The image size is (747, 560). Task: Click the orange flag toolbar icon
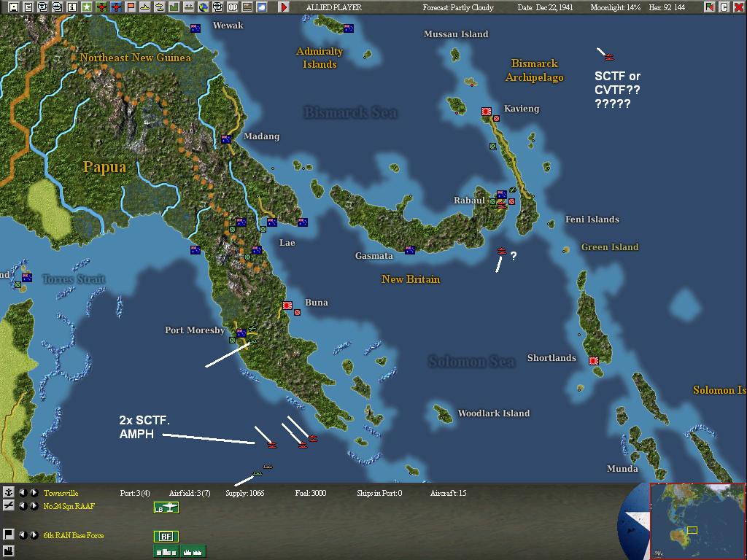tap(131, 7)
